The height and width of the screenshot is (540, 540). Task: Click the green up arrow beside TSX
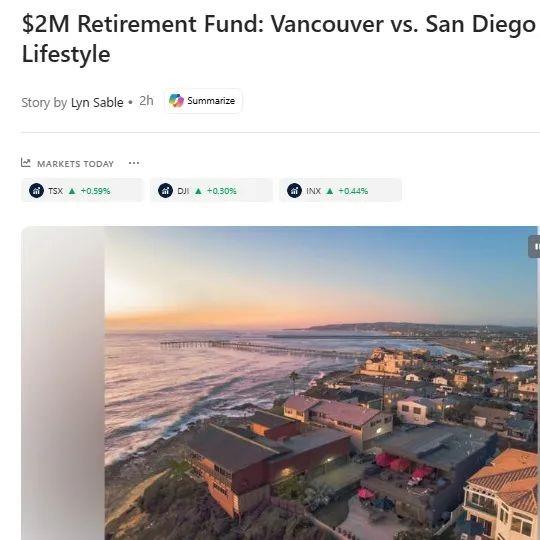72,191
